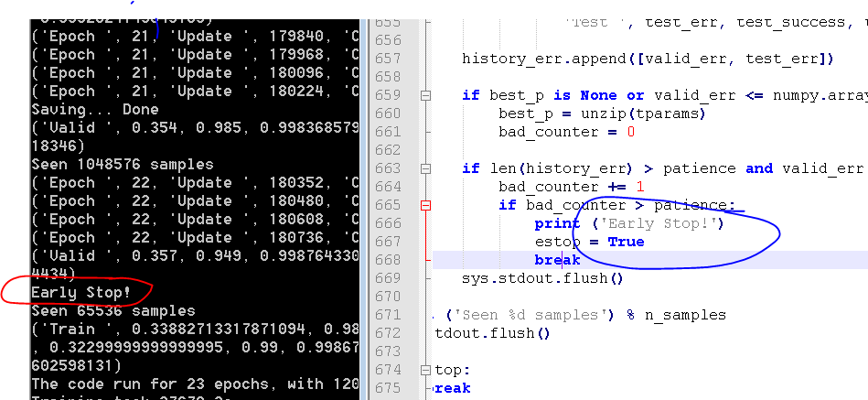The height and width of the screenshot is (400, 868).
Task: Click terminal line with Update 180608
Action: coord(195,219)
